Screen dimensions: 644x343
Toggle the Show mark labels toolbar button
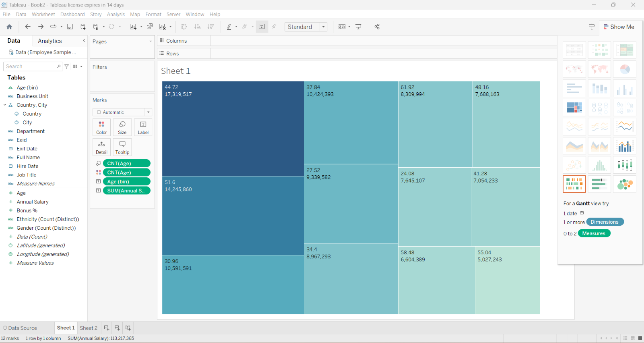click(x=262, y=27)
